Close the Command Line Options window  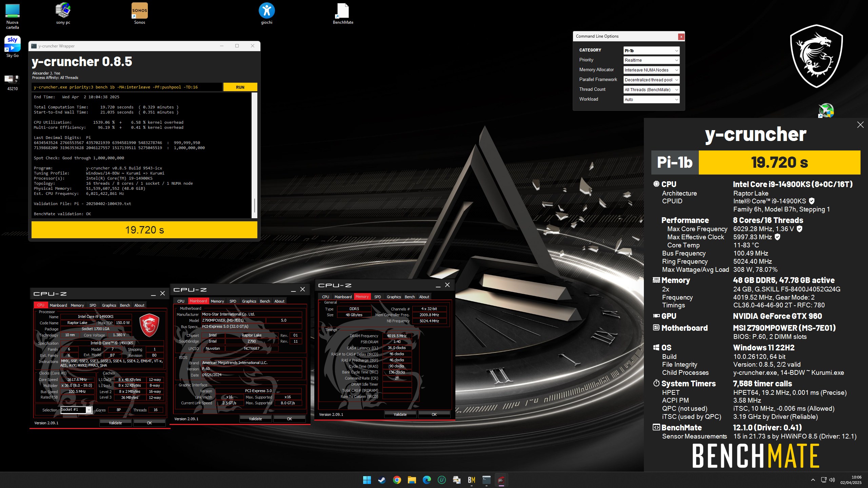(681, 37)
